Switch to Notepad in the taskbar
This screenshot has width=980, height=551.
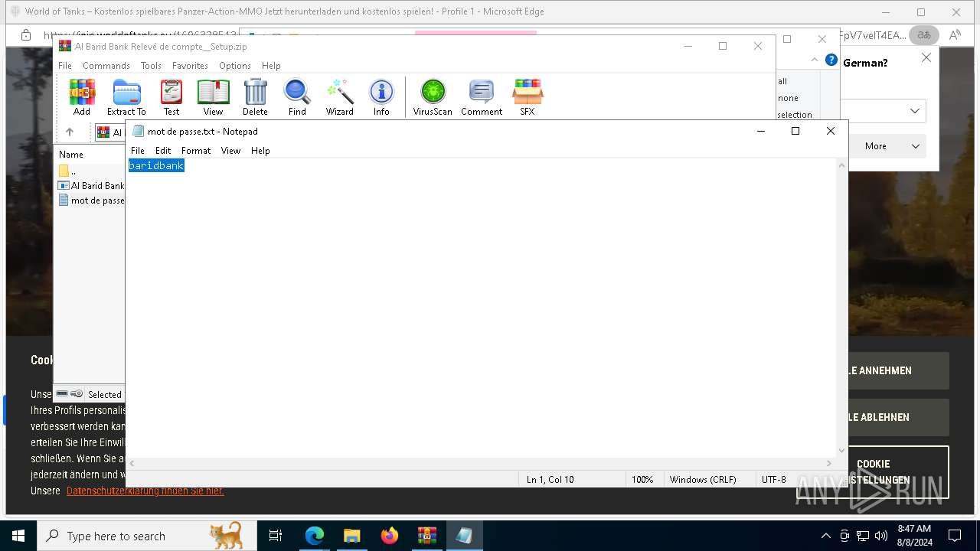[464, 536]
